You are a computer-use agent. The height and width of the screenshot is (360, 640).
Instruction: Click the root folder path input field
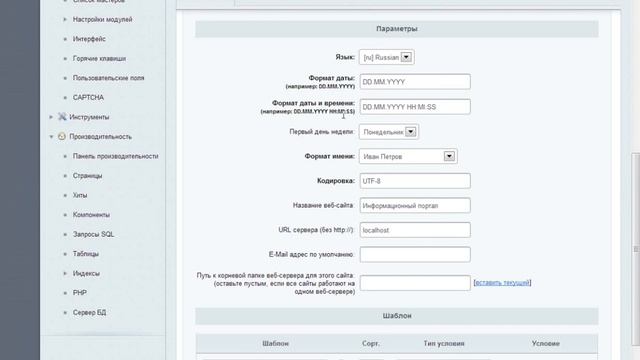coord(415,283)
